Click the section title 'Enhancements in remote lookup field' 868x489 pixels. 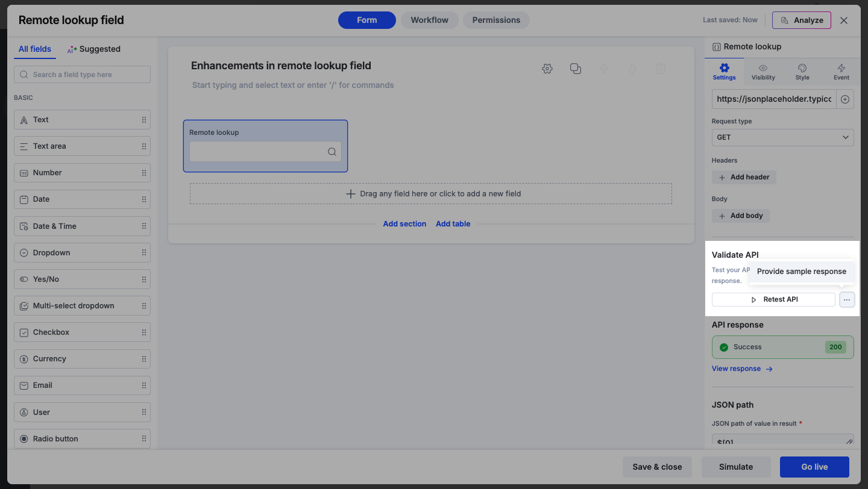tap(281, 66)
